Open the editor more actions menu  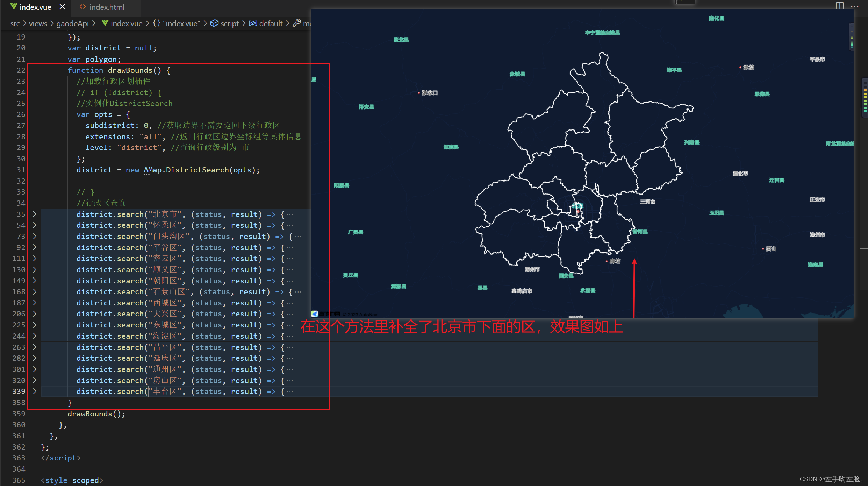tap(854, 6)
